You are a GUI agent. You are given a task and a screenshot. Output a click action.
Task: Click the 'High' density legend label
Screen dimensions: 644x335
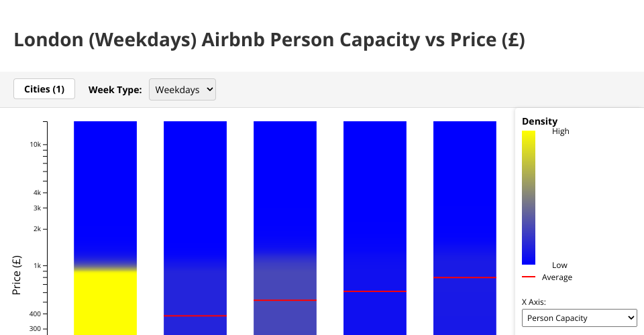[x=560, y=131]
